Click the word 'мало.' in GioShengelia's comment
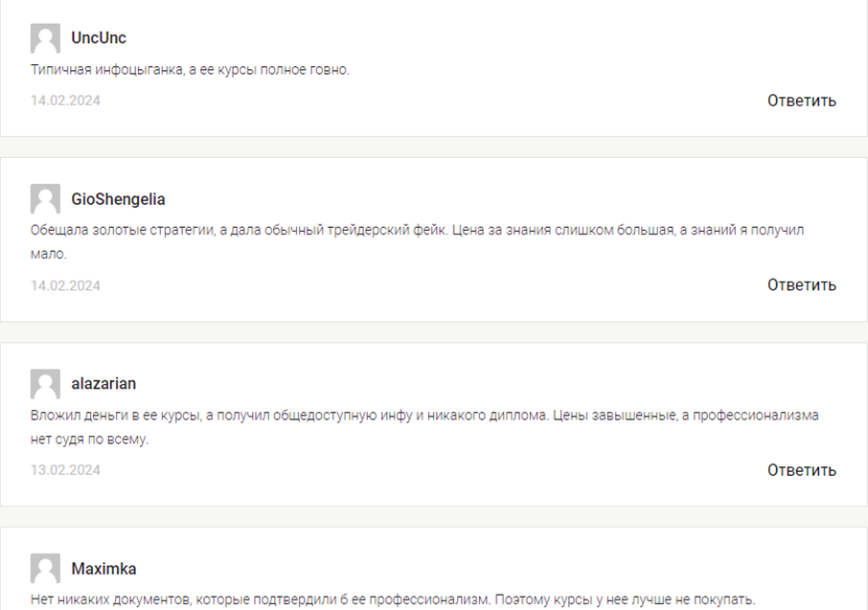Screen dimensions: 868x610 (49, 254)
